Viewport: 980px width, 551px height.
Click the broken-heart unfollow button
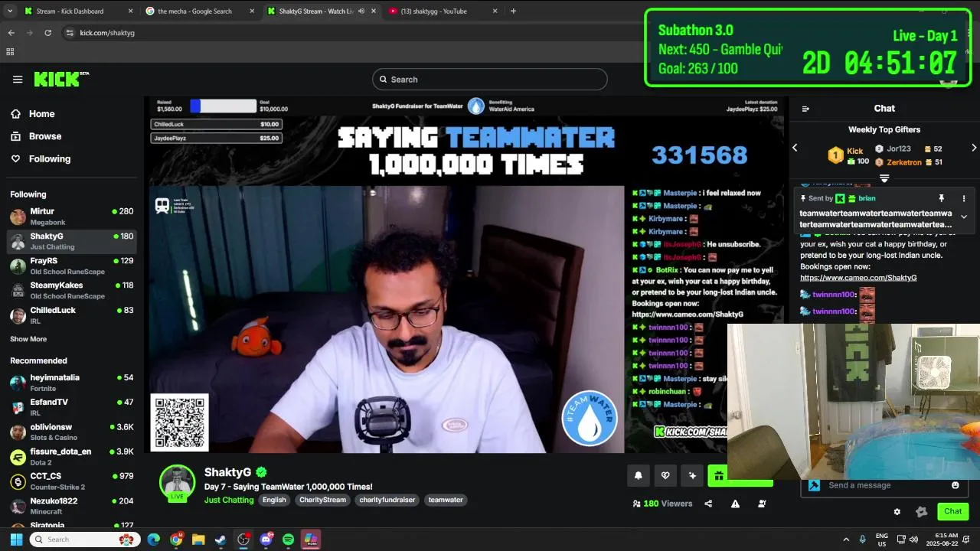665,476
